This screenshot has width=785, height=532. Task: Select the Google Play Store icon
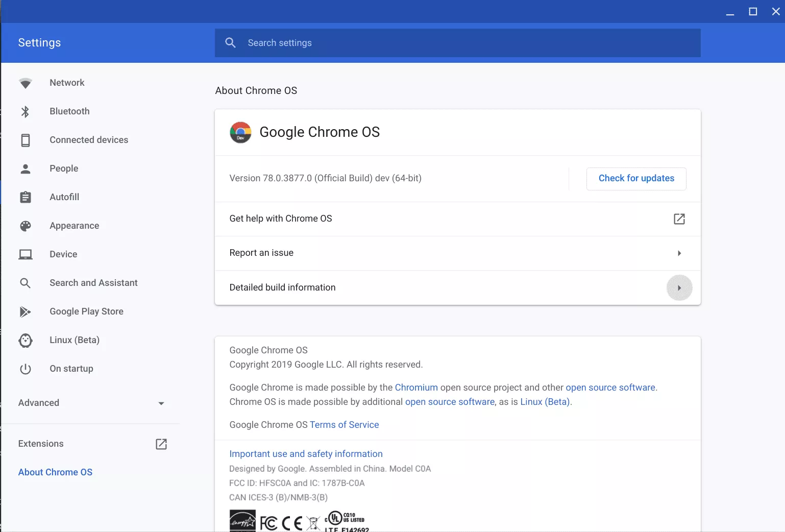[x=26, y=311]
